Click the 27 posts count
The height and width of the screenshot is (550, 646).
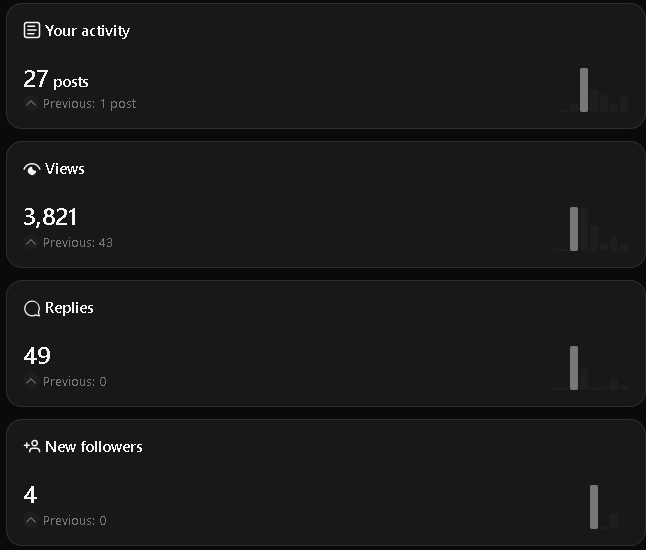(56, 80)
